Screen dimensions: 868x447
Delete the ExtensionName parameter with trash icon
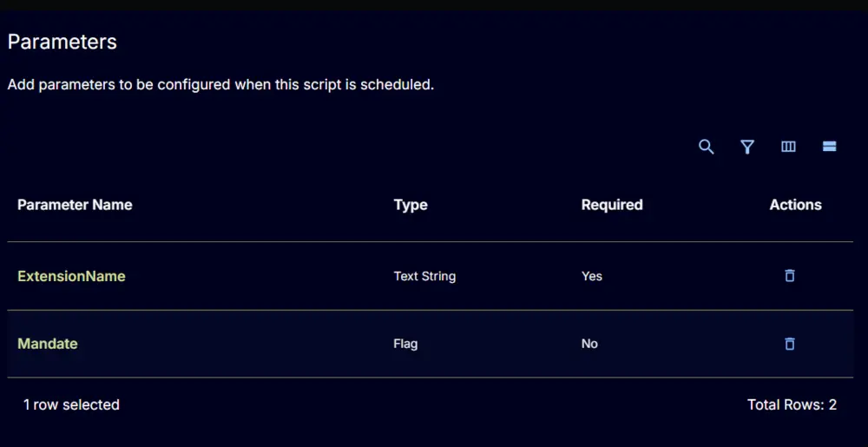point(790,275)
